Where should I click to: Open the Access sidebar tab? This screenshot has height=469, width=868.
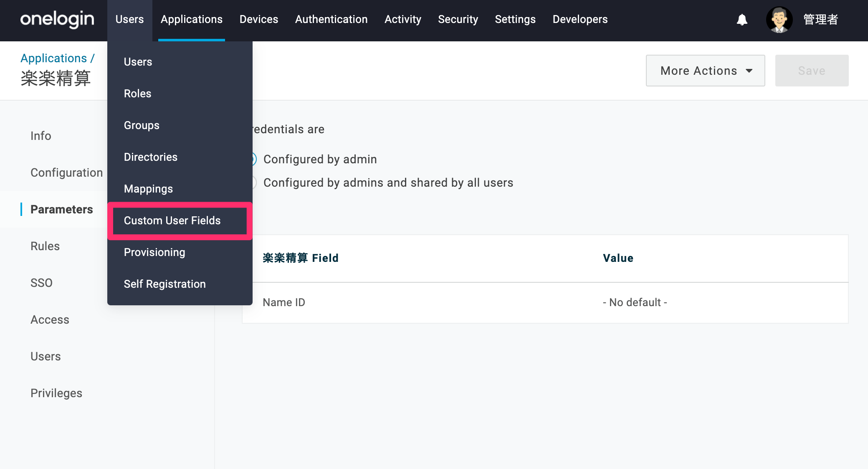(x=50, y=319)
